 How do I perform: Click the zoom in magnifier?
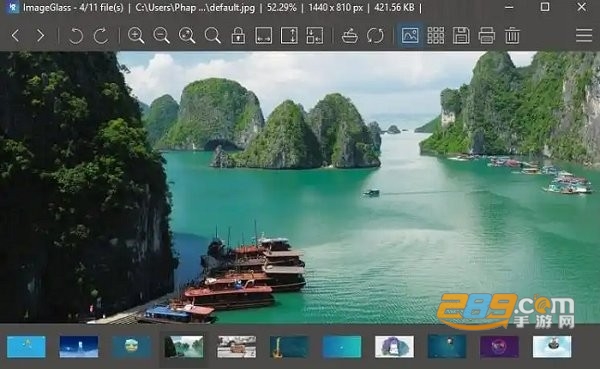pos(136,36)
